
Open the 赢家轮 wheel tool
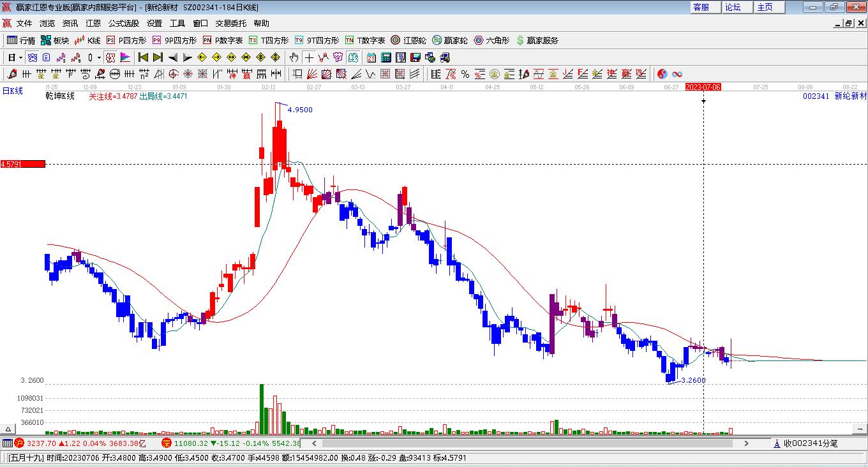click(450, 40)
